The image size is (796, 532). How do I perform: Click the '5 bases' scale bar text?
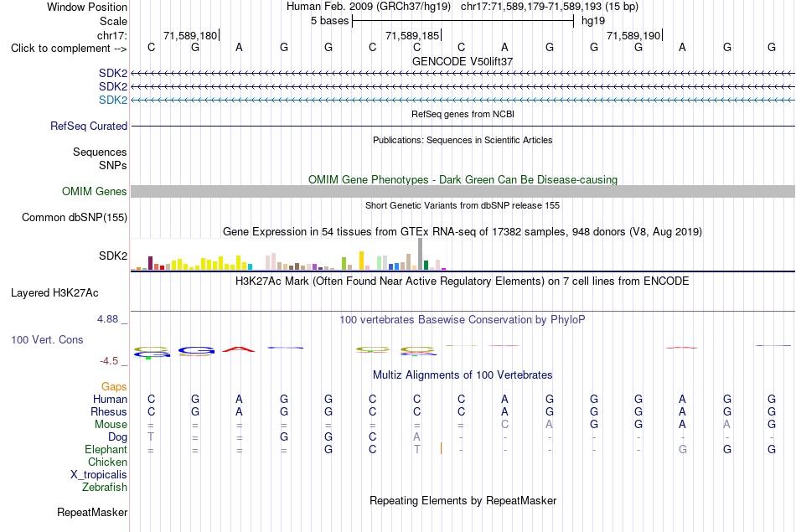click(x=330, y=21)
